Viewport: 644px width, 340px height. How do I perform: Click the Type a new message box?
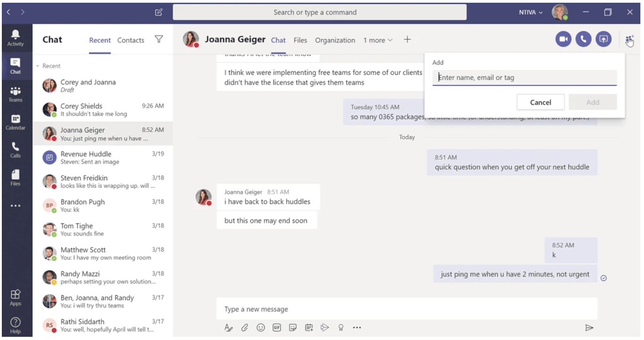coord(407,309)
